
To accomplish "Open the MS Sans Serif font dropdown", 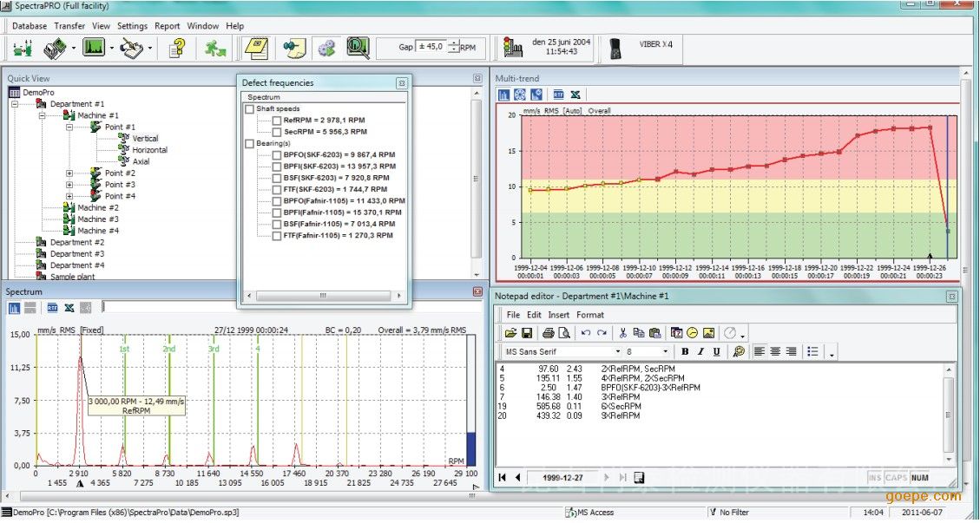I will [618, 351].
